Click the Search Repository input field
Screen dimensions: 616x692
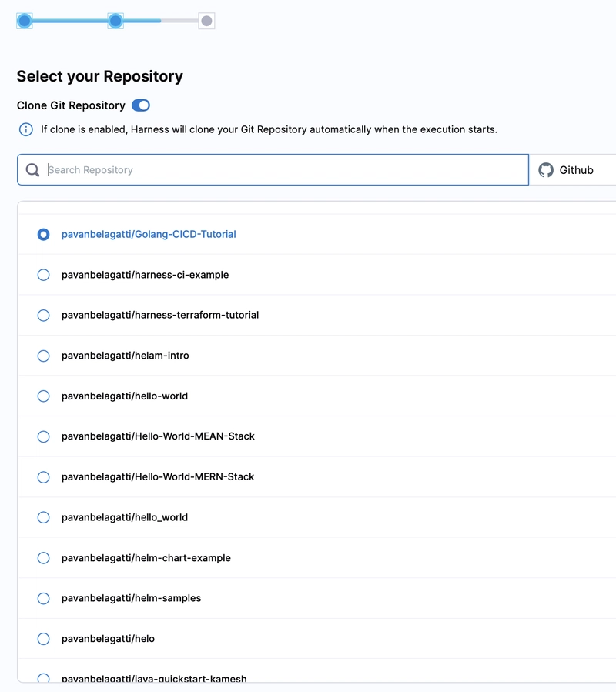(x=285, y=170)
